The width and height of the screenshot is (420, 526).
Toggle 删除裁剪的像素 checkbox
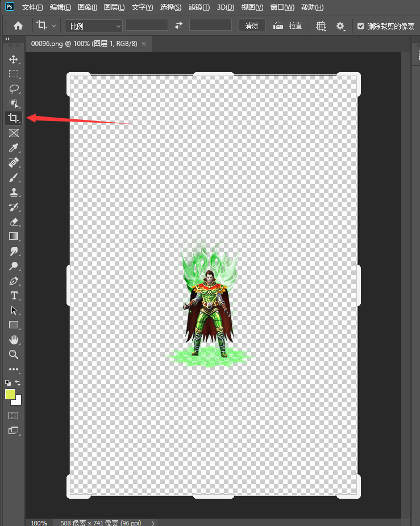(x=360, y=26)
